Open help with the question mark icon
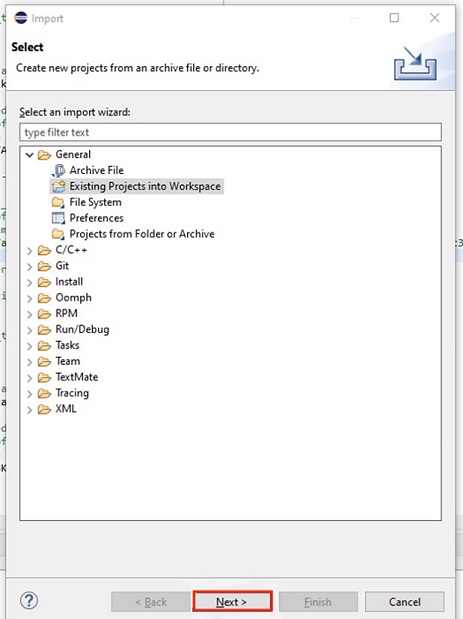Screen dimensions: 463x619 (x=29, y=601)
